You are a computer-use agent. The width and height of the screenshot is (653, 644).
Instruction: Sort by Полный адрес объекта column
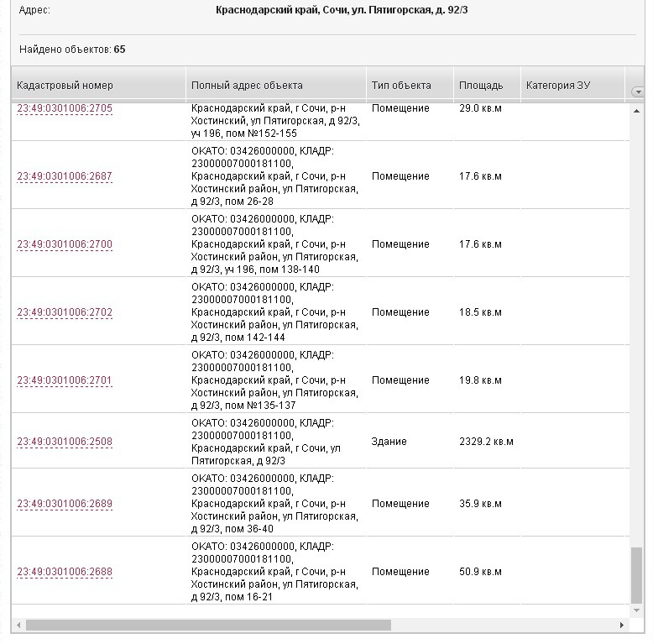[x=247, y=86]
